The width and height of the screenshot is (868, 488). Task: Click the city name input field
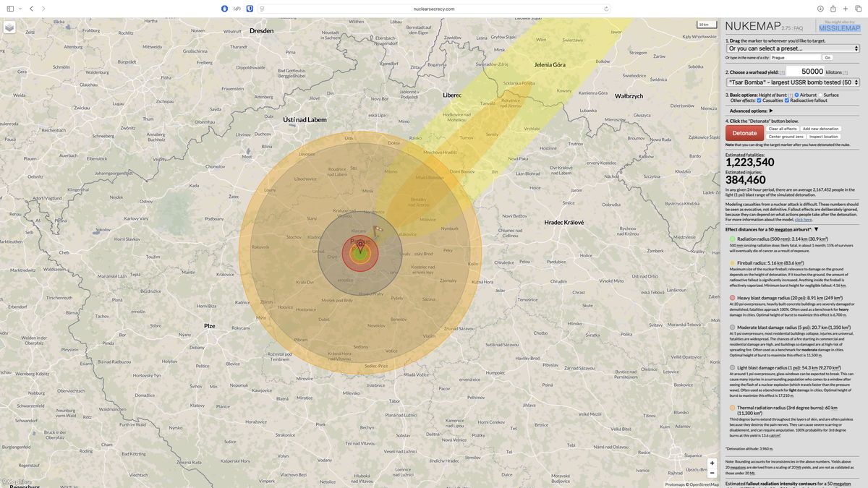click(796, 57)
